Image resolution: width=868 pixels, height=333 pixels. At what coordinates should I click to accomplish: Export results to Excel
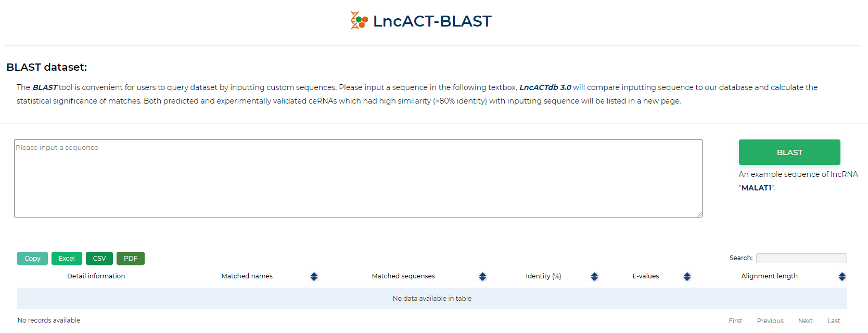click(x=67, y=259)
